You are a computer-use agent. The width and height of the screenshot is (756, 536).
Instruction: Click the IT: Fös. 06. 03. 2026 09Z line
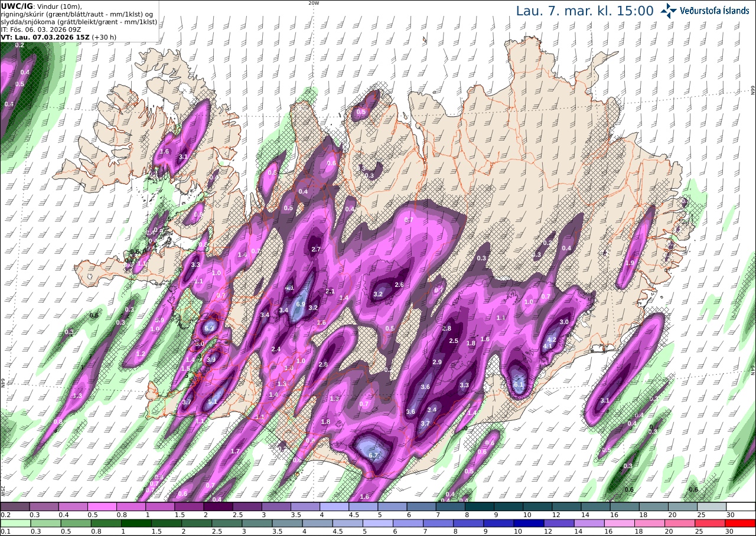pyautogui.click(x=41, y=29)
